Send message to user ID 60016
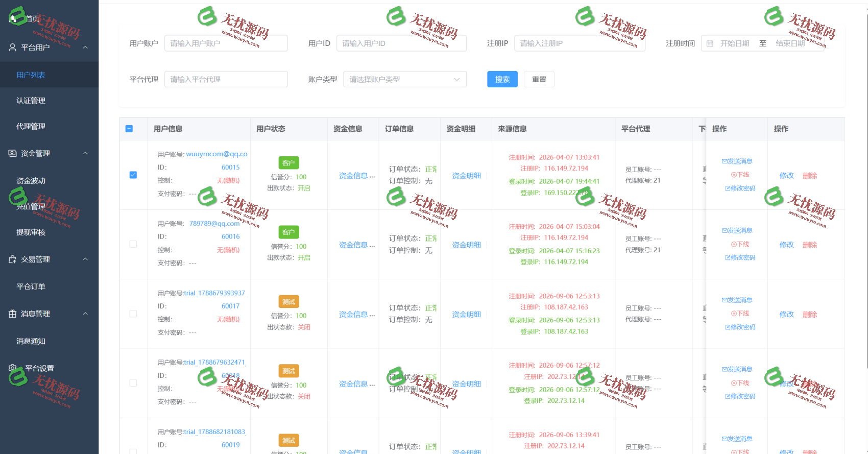Screen dimensions: 868x454 tap(737, 231)
